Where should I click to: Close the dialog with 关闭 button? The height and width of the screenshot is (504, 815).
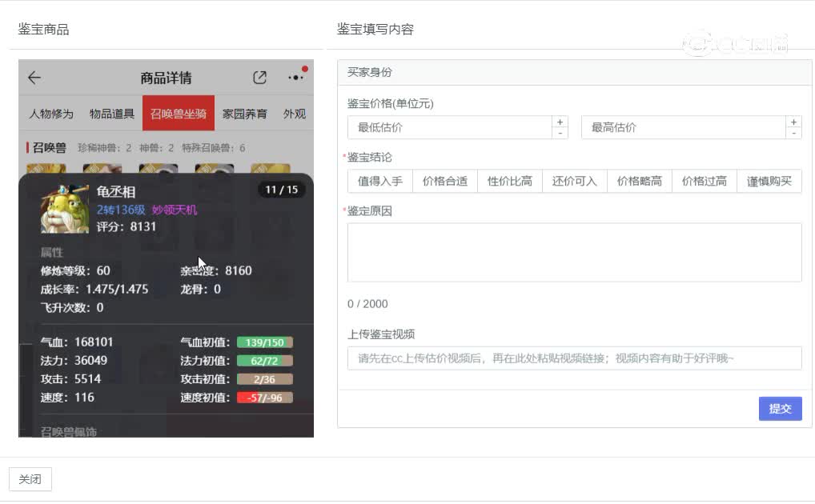tap(30, 479)
